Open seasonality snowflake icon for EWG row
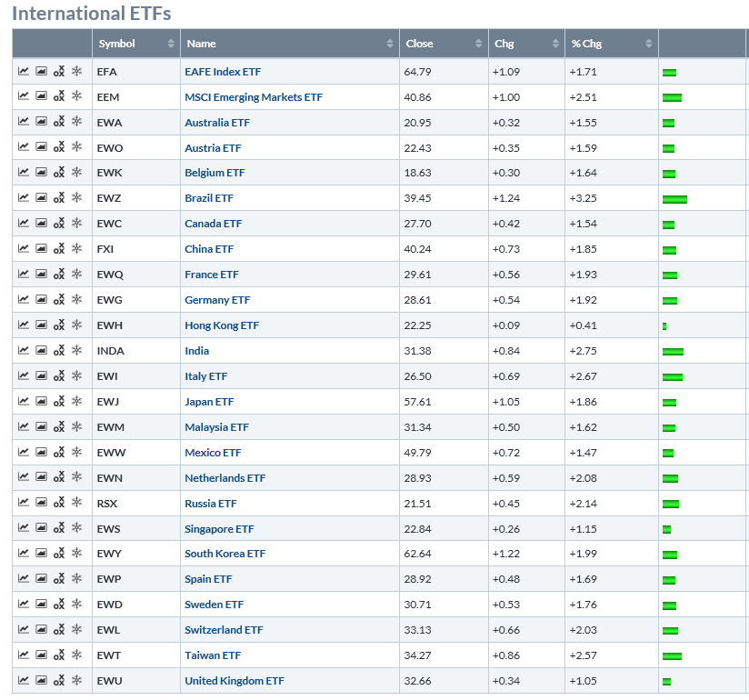 (x=76, y=300)
